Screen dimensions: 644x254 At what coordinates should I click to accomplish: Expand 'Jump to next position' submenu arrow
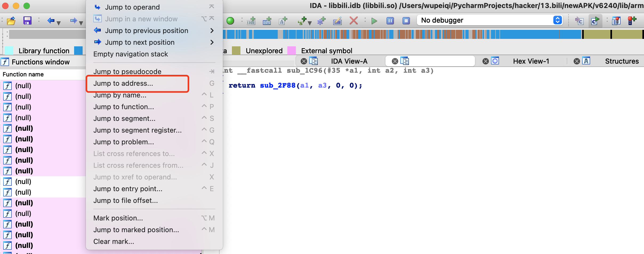tap(212, 42)
